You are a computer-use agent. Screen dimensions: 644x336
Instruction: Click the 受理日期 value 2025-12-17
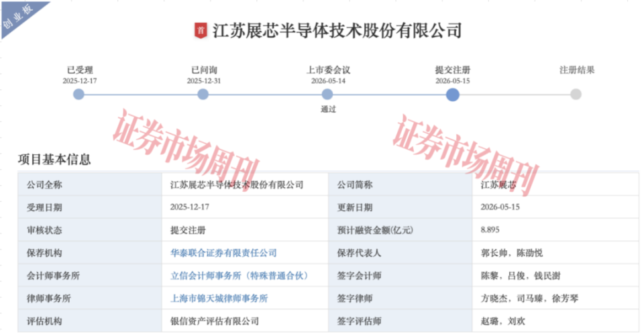tap(190, 207)
